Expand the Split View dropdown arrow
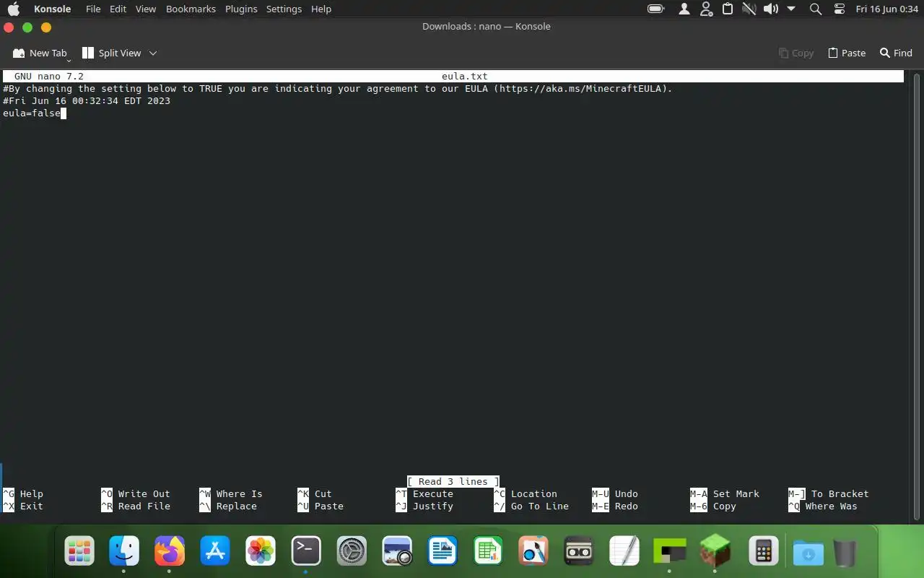 tap(153, 53)
